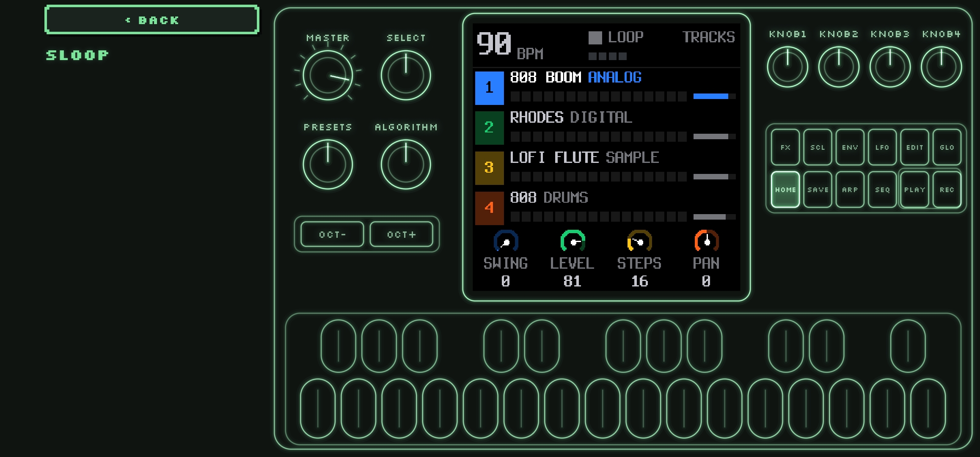Go back using the BACK button
Image resolution: width=980 pixels, height=457 pixels.
click(x=152, y=20)
